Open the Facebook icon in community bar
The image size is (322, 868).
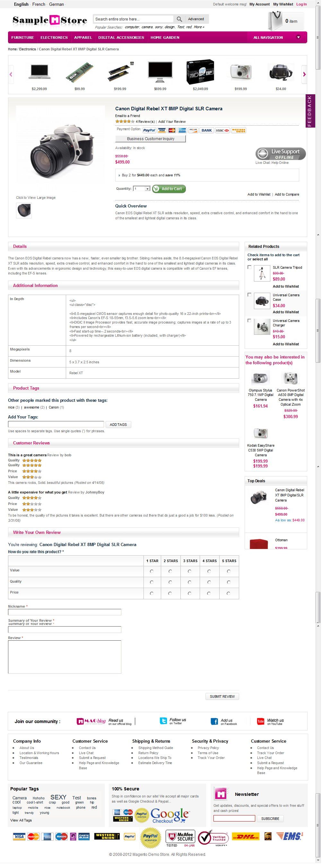click(x=214, y=721)
